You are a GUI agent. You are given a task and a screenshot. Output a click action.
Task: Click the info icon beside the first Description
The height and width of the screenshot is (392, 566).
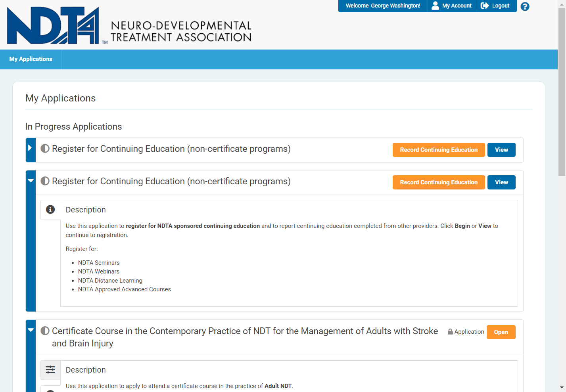pos(50,209)
